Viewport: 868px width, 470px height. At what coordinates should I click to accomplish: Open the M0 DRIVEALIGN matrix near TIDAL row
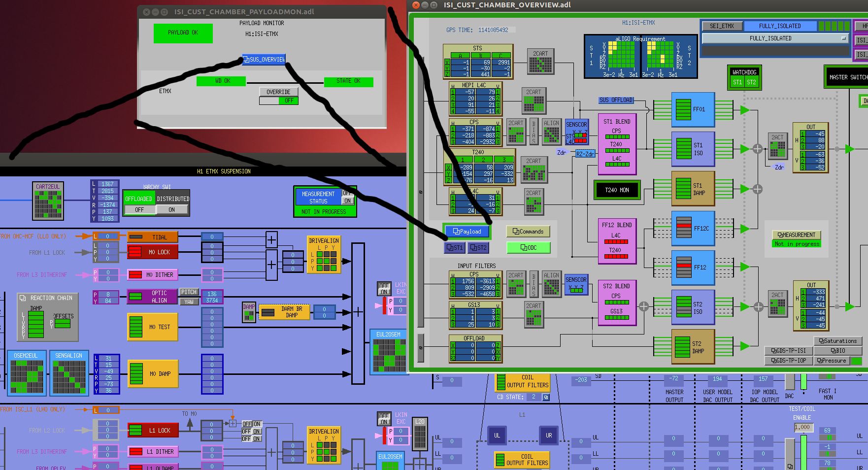tap(324, 255)
